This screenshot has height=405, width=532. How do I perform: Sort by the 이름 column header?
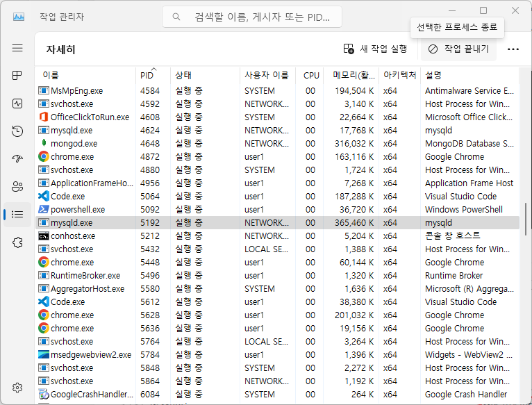pos(85,75)
